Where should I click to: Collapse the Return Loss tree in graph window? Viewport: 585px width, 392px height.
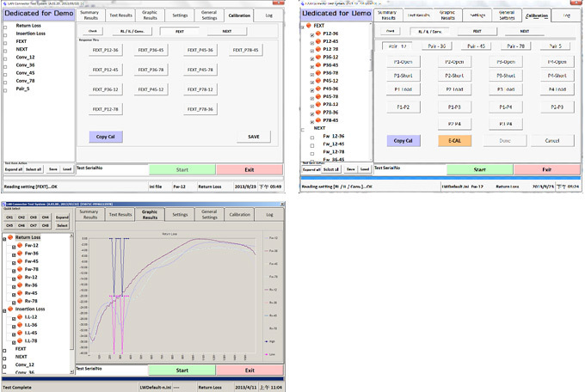point(4,237)
